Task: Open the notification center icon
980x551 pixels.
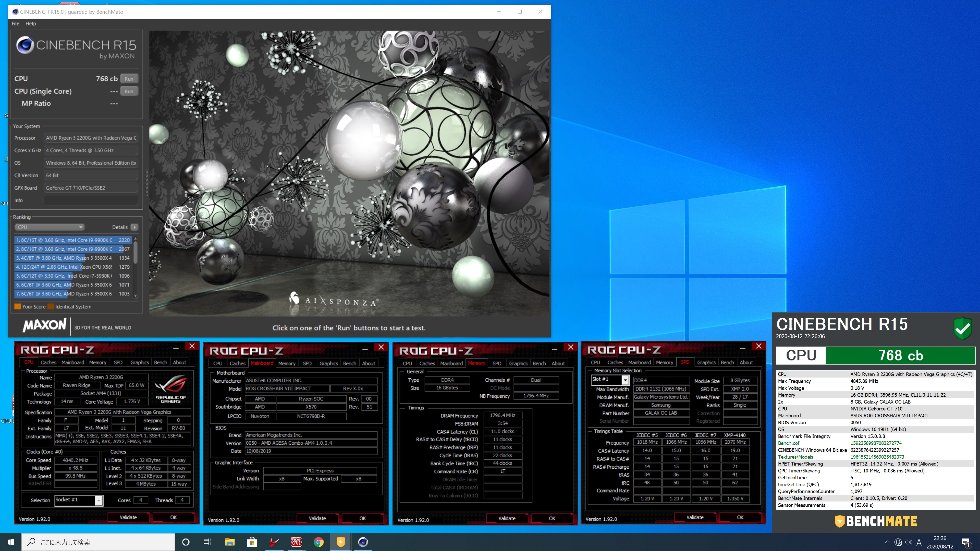Action: (965, 542)
